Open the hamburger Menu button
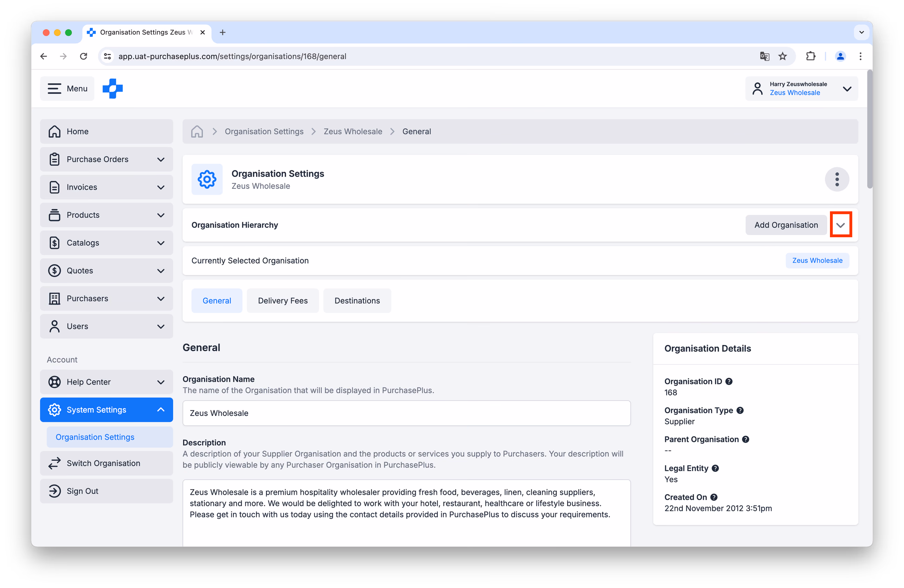The width and height of the screenshot is (904, 588). pos(67,89)
